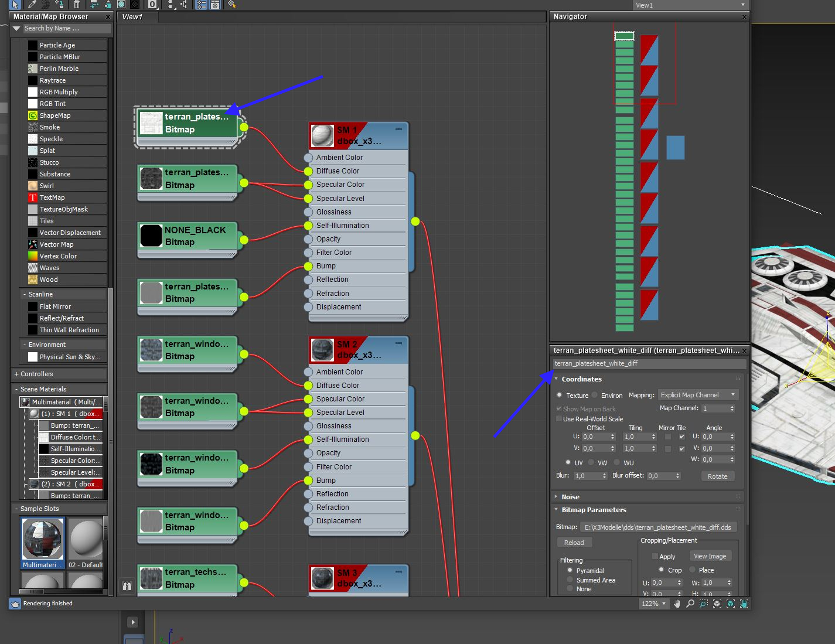Click the Zoom Region tool icon
Screen dimensions: 835x644
(x=703, y=604)
